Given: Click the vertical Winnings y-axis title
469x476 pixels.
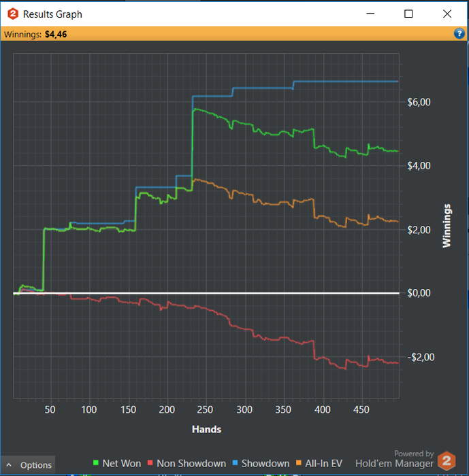Looking at the screenshot, I should click(447, 226).
